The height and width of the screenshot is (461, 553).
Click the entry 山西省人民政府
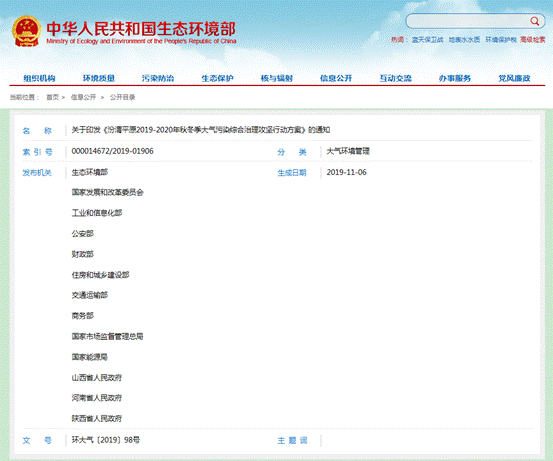pyautogui.click(x=97, y=378)
